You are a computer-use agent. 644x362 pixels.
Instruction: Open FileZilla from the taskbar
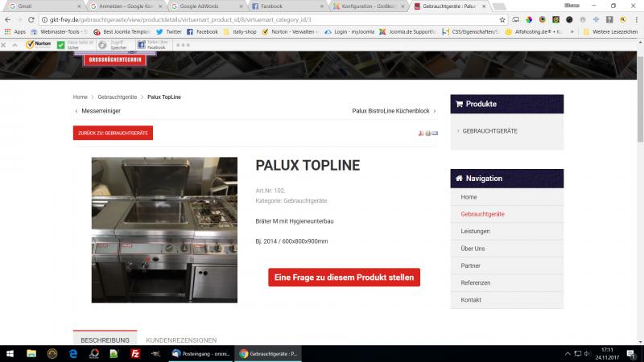click(136, 353)
